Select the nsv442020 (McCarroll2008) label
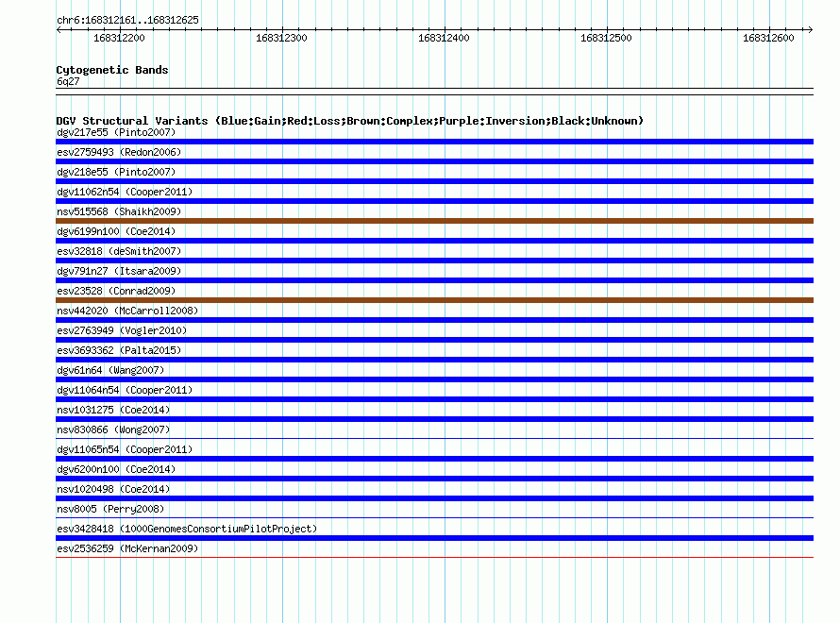840x623 pixels. pyautogui.click(x=127, y=311)
